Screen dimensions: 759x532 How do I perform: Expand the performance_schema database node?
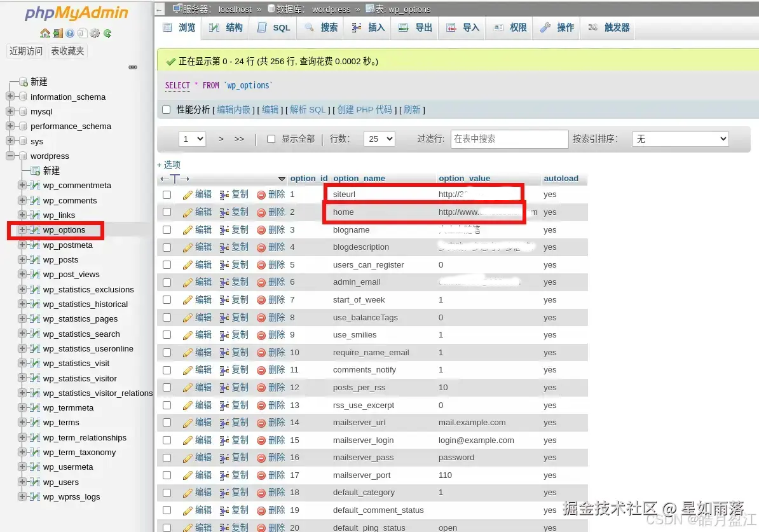10,126
